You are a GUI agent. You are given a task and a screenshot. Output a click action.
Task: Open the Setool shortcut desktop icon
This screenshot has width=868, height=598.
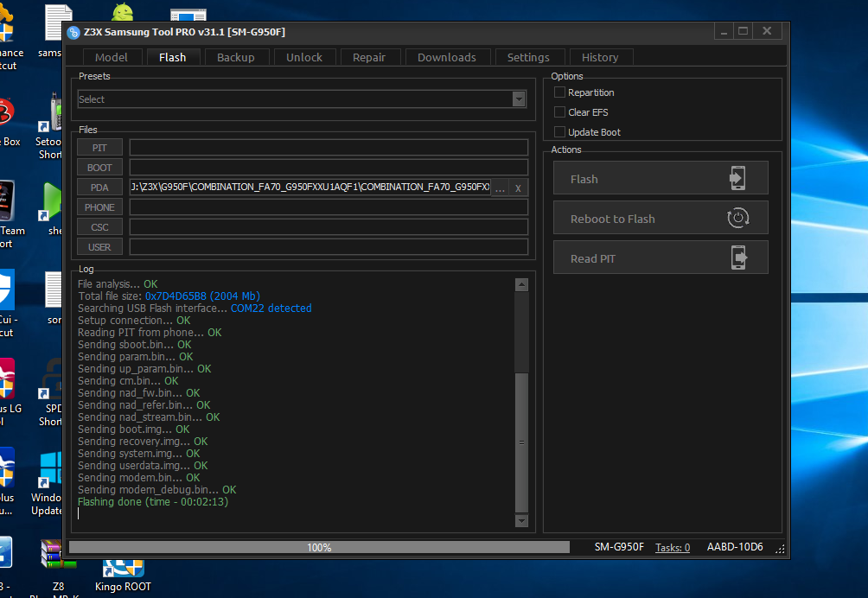(50, 127)
